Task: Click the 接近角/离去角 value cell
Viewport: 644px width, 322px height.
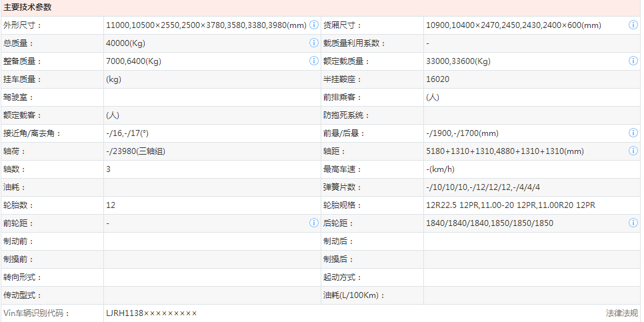Action: click(x=127, y=133)
